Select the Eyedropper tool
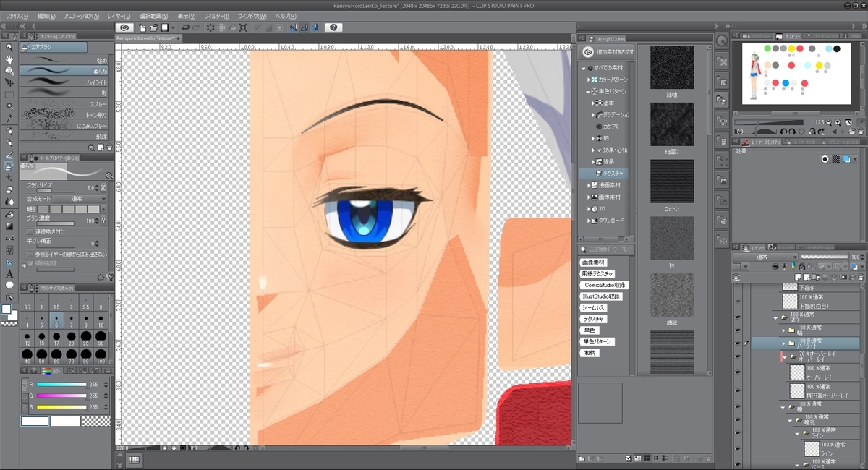 [9, 118]
